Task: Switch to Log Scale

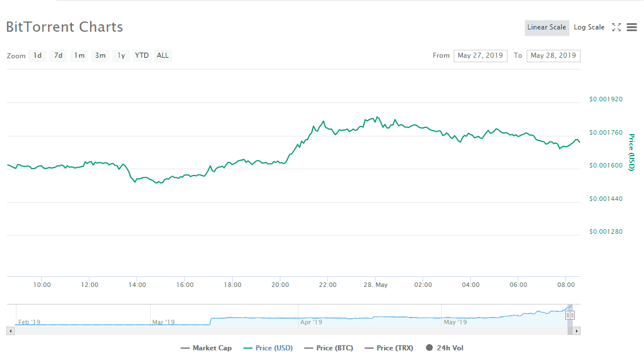Action: (589, 28)
